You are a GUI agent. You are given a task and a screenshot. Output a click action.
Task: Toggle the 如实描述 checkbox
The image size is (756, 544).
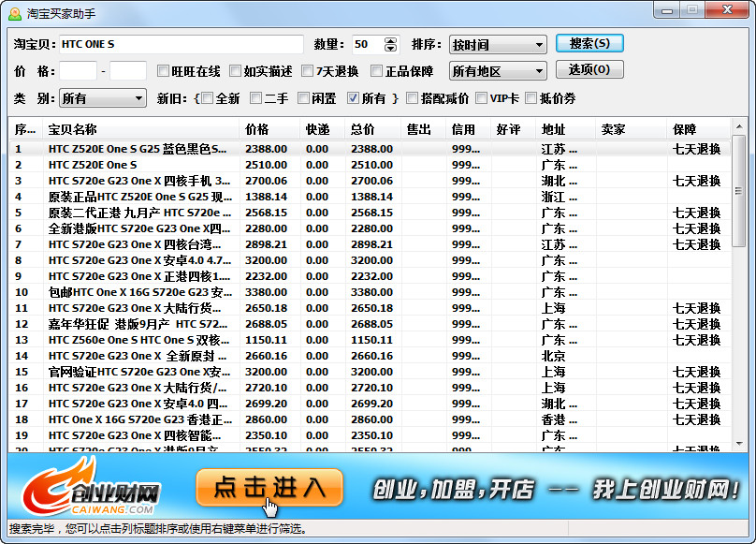(x=235, y=71)
